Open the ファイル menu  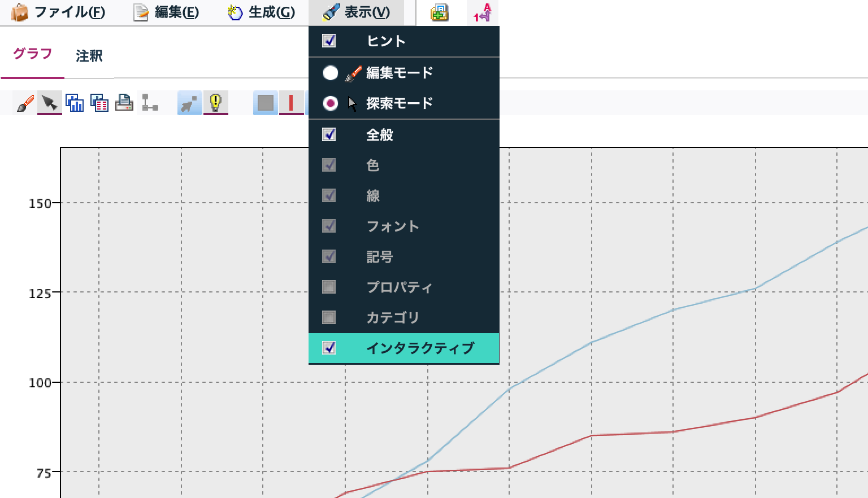tap(59, 12)
